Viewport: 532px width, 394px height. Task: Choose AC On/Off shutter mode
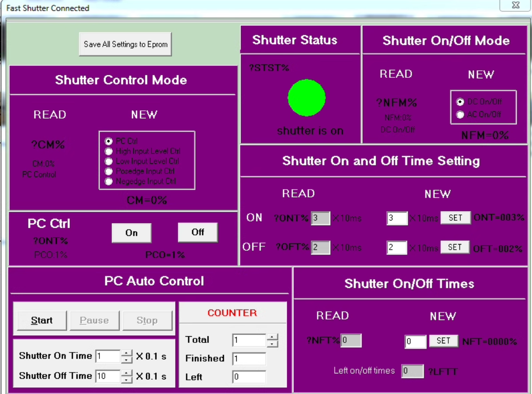point(460,115)
